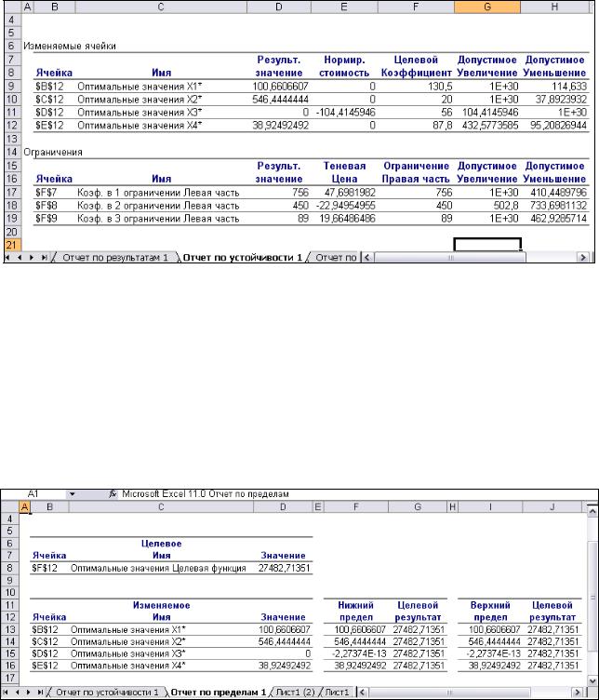Click cell '-104,4145946' reduced cost value
Image resolution: width=599 pixels, height=700 pixels.
pos(345,112)
